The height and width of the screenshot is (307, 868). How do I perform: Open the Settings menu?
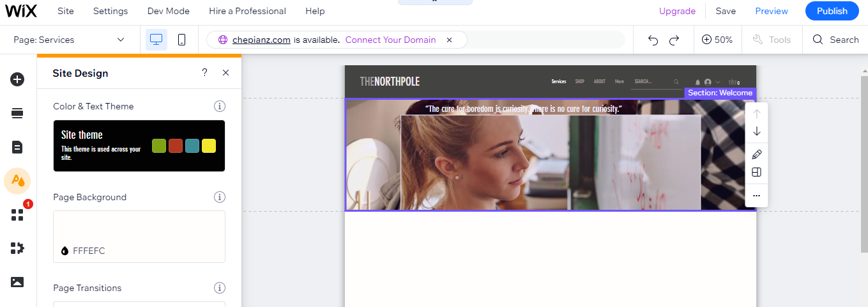(110, 11)
